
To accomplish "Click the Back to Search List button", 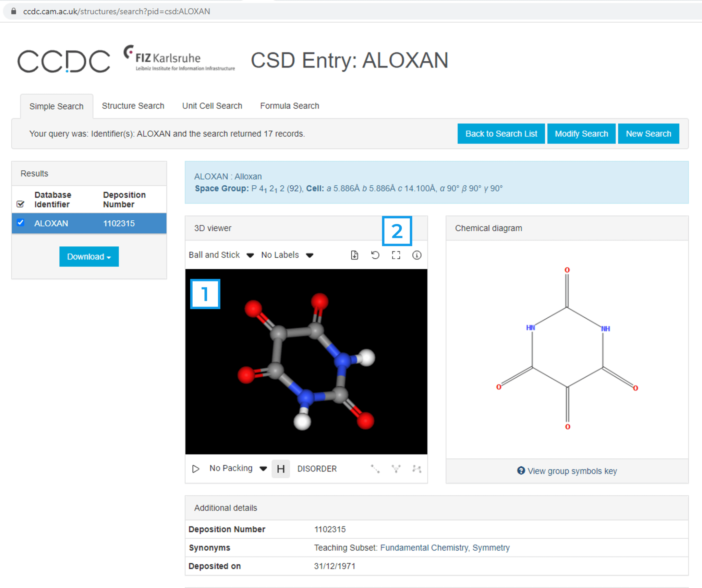I will [x=501, y=134].
